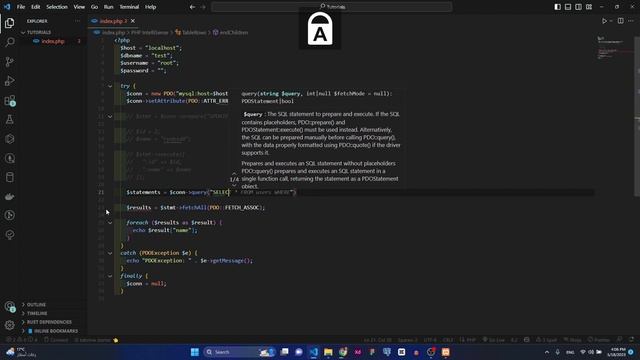Fold the foreach block chevron
Image resolution: width=640 pixels, height=360 pixels.
pos(110,223)
